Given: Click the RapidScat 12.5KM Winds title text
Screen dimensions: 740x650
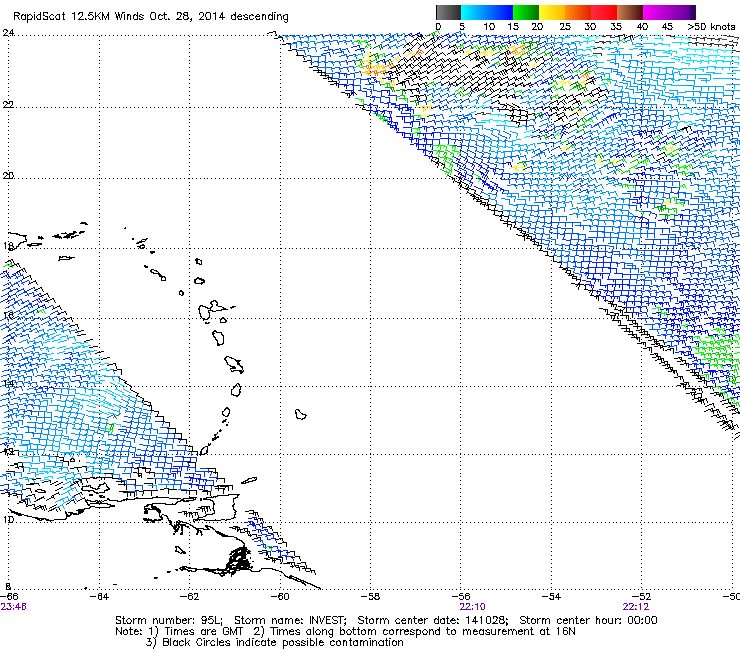Looking at the screenshot, I should tap(151, 17).
